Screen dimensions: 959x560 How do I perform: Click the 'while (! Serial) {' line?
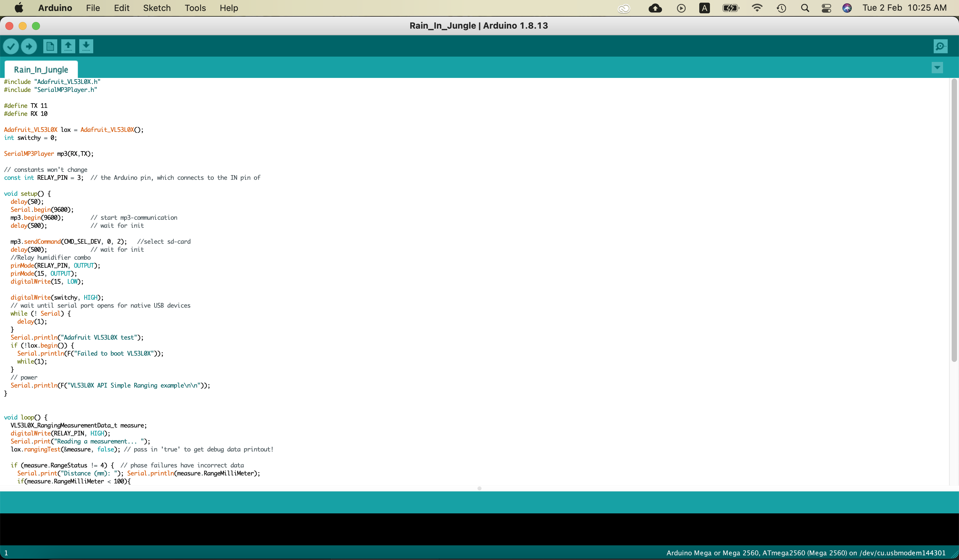point(41,314)
